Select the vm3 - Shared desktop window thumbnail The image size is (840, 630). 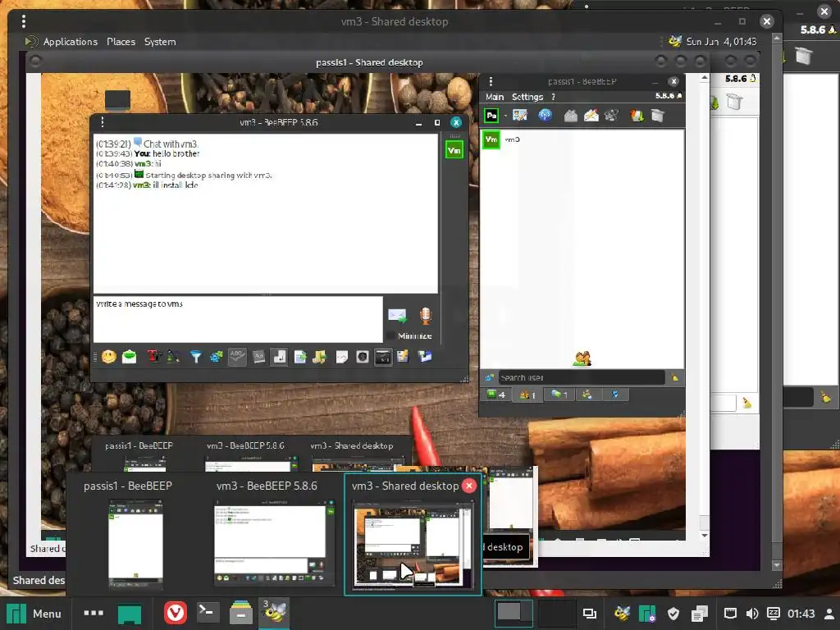pyautogui.click(x=413, y=545)
